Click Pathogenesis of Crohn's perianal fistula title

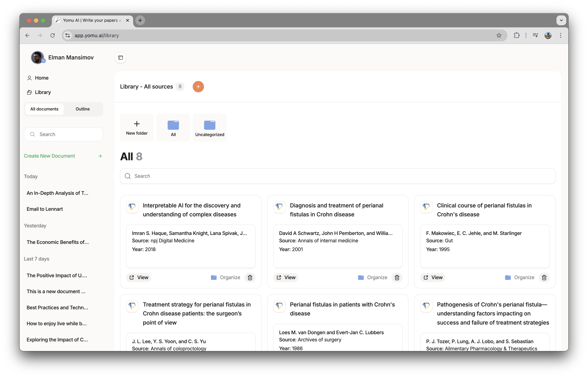(x=493, y=313)
